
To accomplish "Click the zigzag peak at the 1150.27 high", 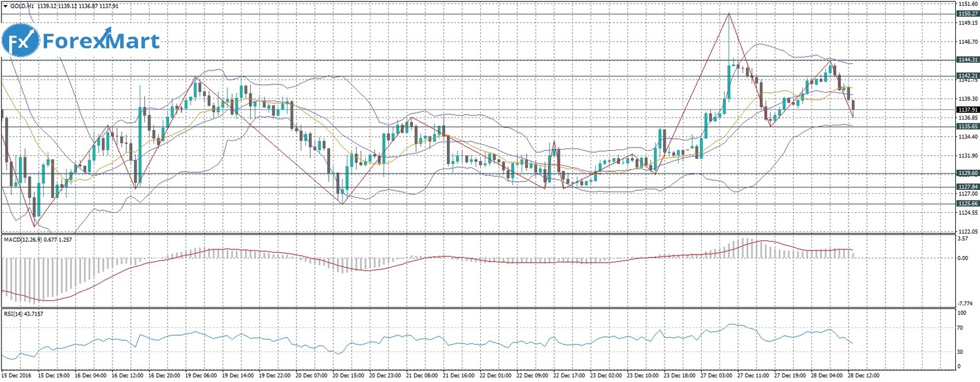I will click(728, 14).
